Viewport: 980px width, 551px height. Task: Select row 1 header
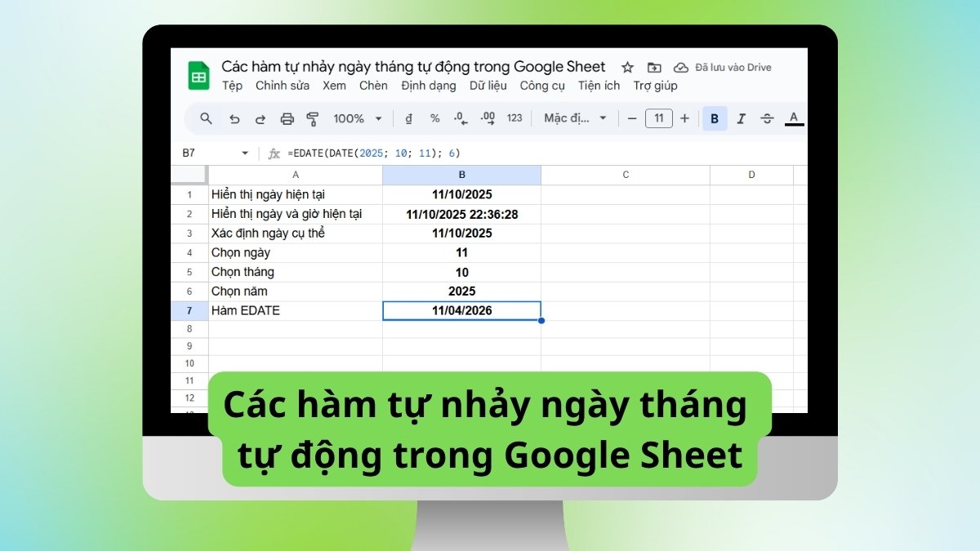189,195
